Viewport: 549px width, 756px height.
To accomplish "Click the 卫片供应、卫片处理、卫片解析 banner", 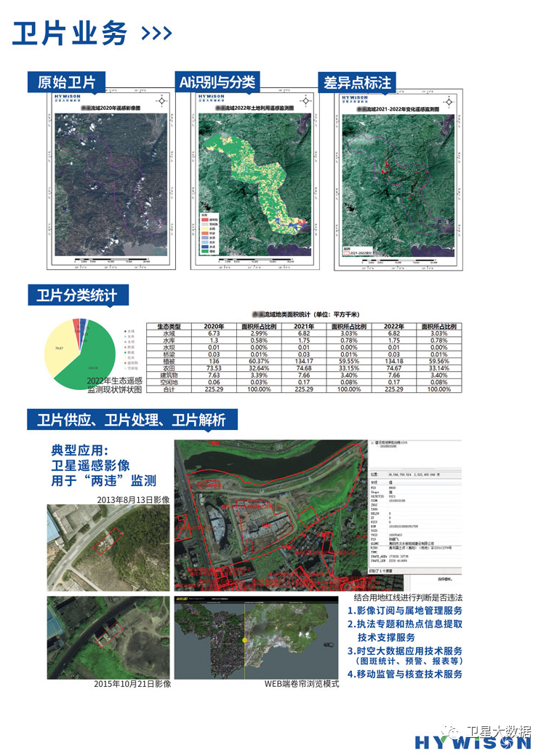I will click(131, 420).
